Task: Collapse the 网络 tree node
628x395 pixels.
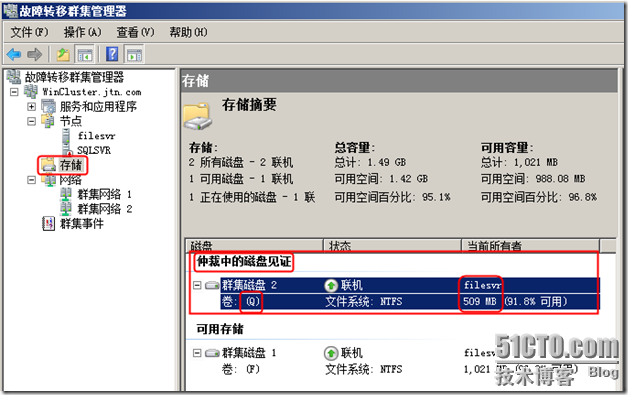Action: click(x=31, y=180)
